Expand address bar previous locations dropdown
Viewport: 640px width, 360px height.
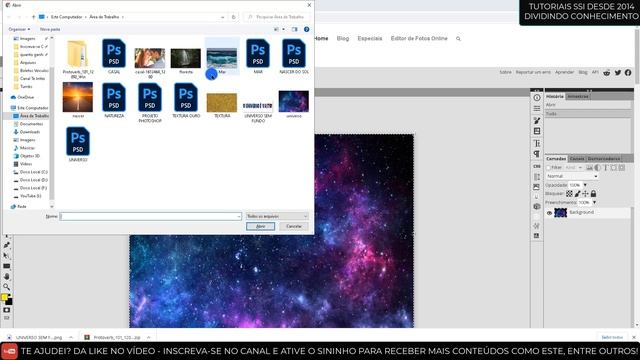[x=222, y=17]
